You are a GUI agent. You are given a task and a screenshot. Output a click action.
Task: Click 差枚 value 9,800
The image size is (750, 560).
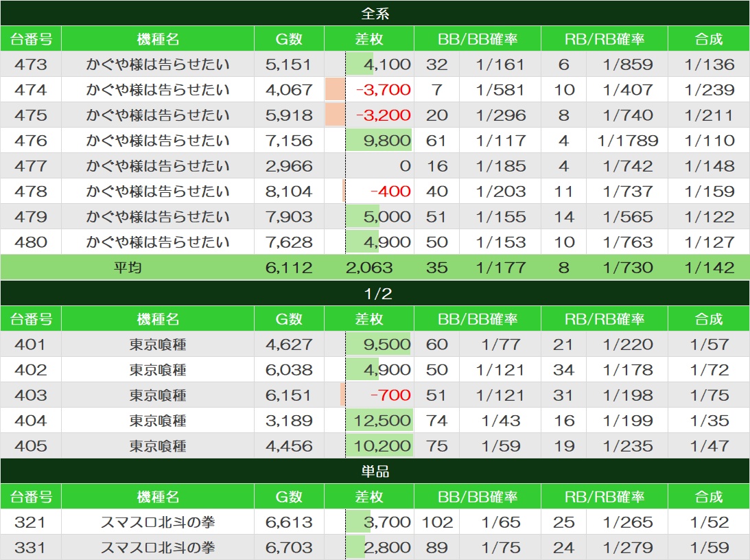pos(387,140)
